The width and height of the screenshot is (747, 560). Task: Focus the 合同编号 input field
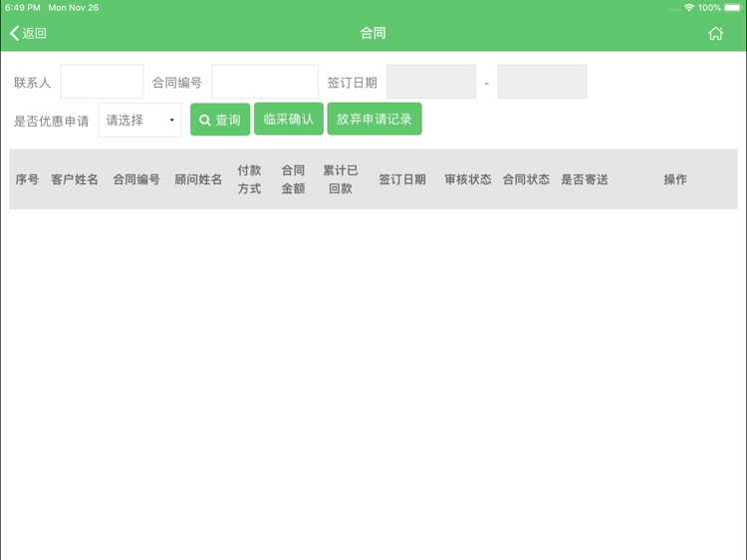tap(265, 82)
